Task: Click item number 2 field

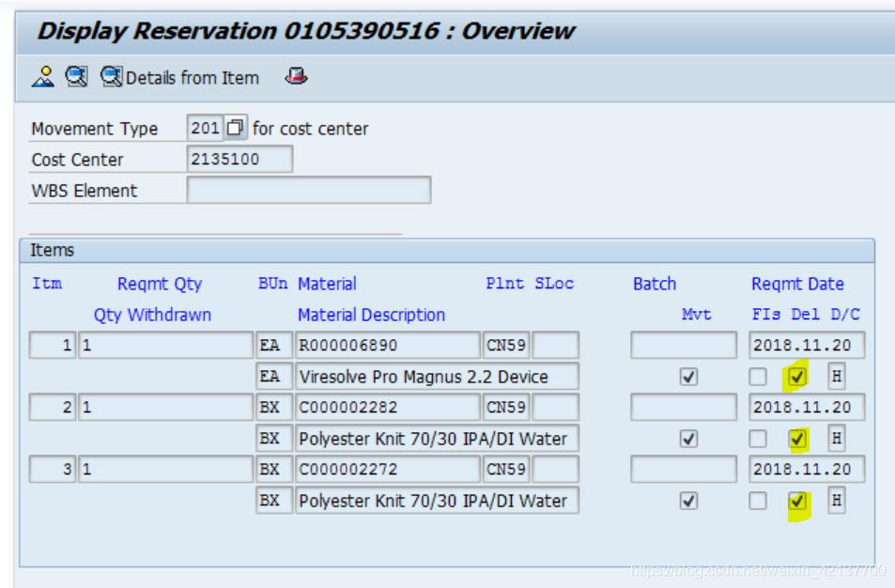Action: click(x=53, y=407)
